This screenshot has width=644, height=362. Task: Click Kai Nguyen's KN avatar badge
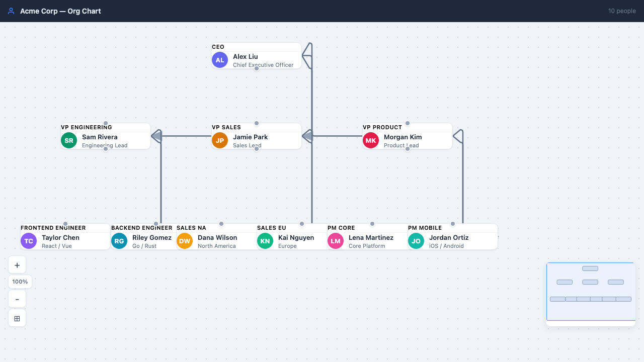[265, 241]
